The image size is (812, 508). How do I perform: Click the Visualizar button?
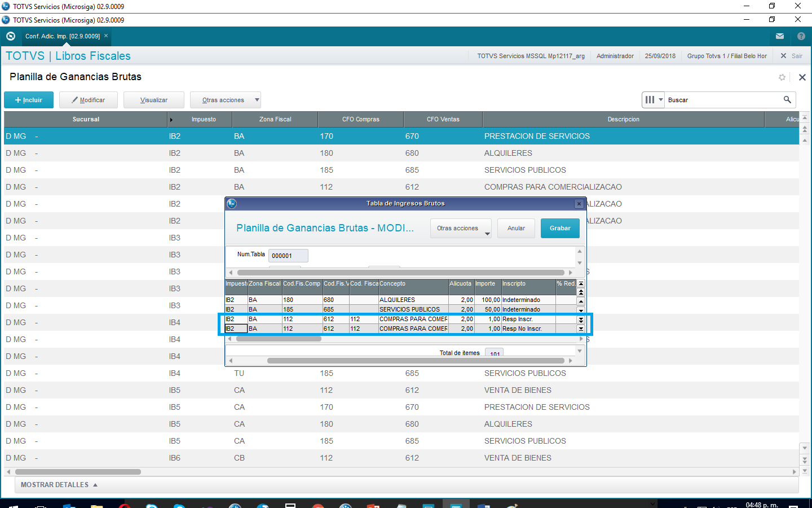(154, 100)
